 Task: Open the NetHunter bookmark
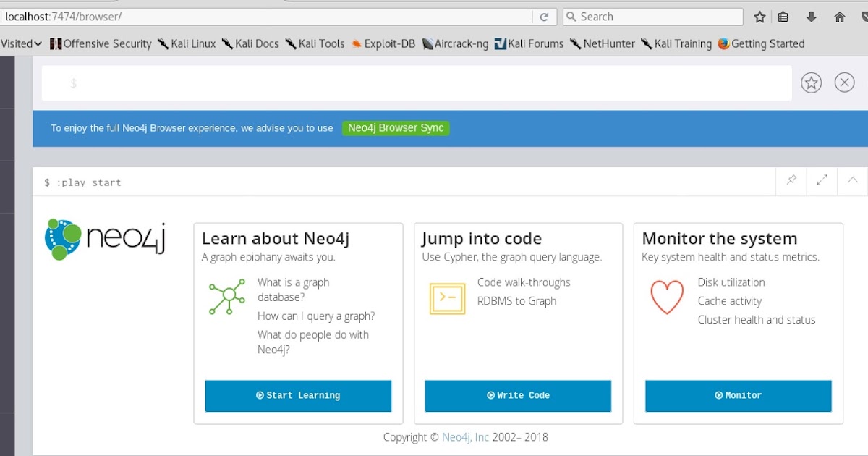602,43
